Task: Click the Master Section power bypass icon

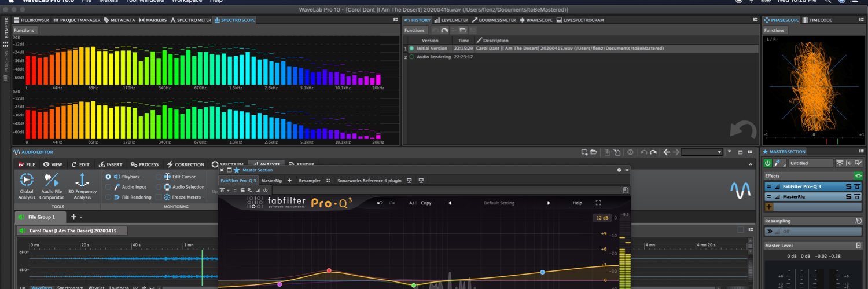Action: point(767,163)
